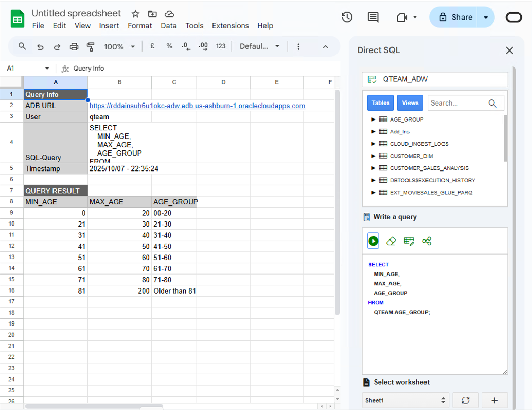The height and width of the screenshot is (411, 532).
Task: Select the paint format tool
Action: pos(91,46)
